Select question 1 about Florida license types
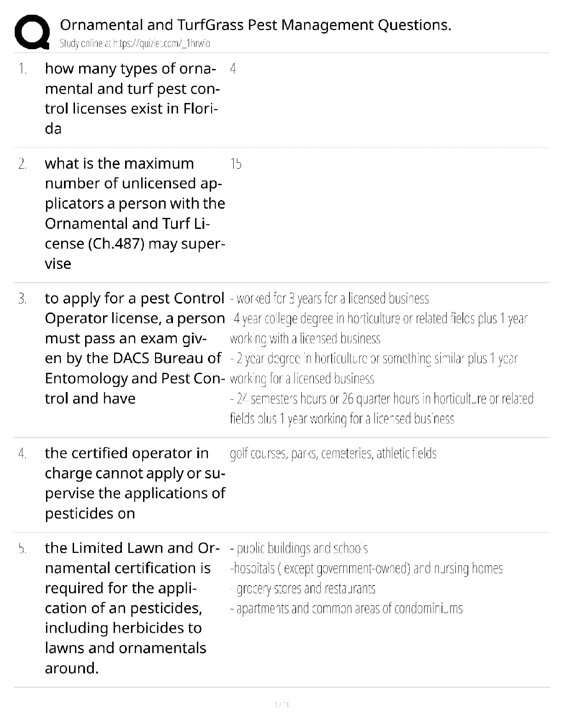This screenshot has width=563, height=728. 131,98
